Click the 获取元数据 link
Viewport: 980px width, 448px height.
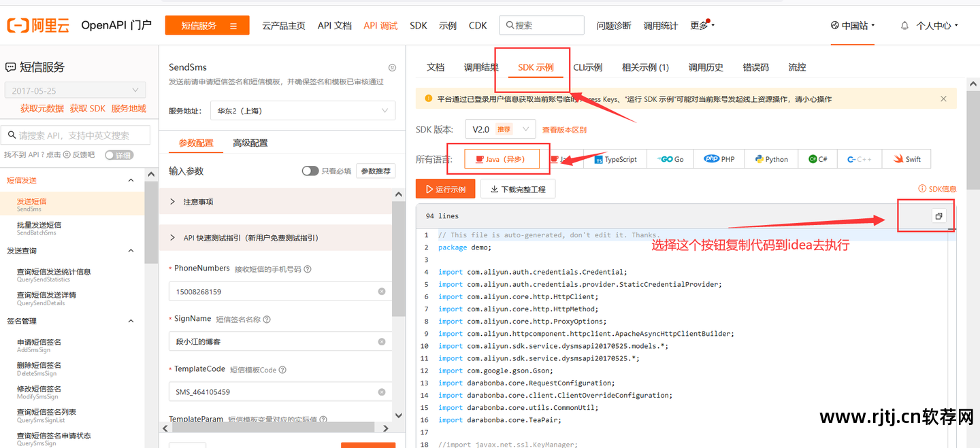(x=42, y=109)
